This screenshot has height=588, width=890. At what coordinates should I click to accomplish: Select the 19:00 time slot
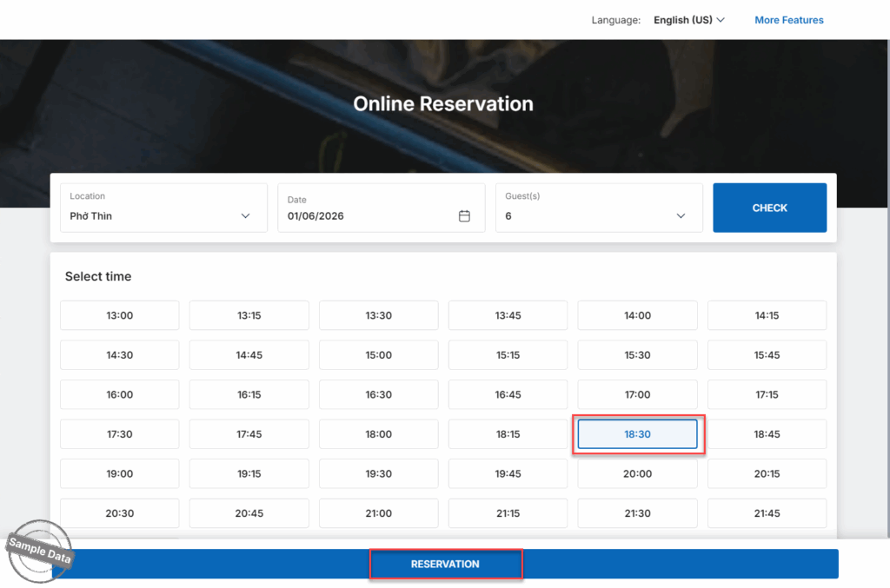[x=120, y=474]
